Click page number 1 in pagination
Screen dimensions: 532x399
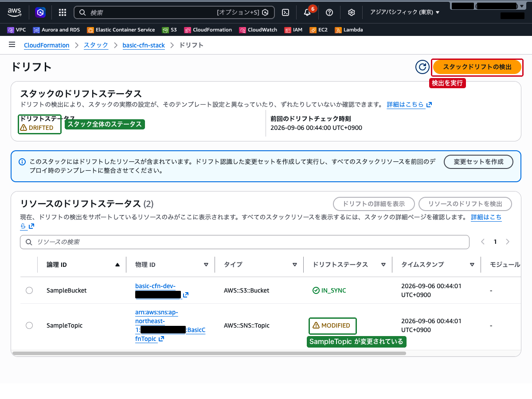pyautogui.click(x=495, y=242)
